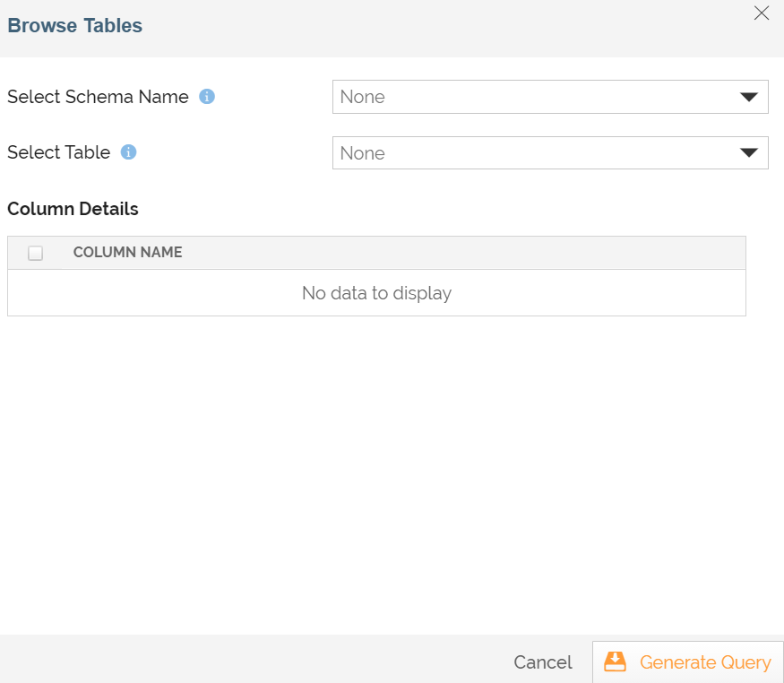Click the Cancel button
This screenshot has width=784, height=683.
(543, 662)
